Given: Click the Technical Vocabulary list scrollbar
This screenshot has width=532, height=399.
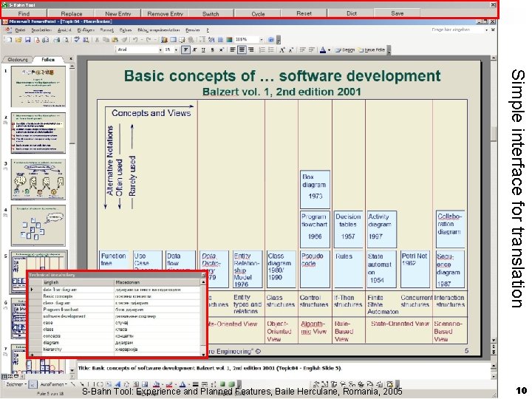Looking at the screenshot, I should click(203, 318).
